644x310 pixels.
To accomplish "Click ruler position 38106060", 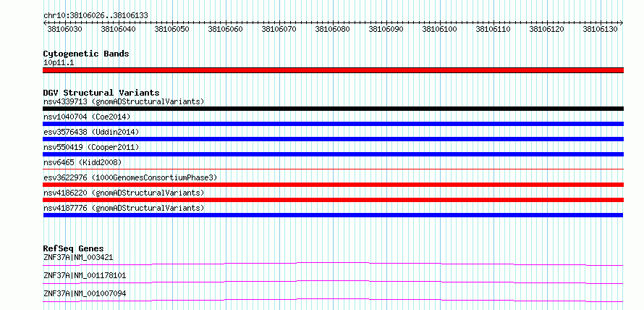I will 225,29.
